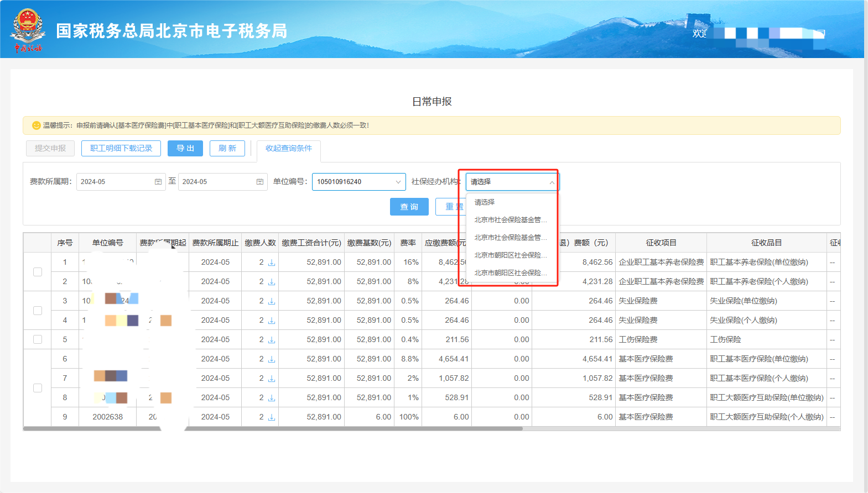Click the 费款所属期止 column header
This screenshot has height=493, width=868.
215,243
